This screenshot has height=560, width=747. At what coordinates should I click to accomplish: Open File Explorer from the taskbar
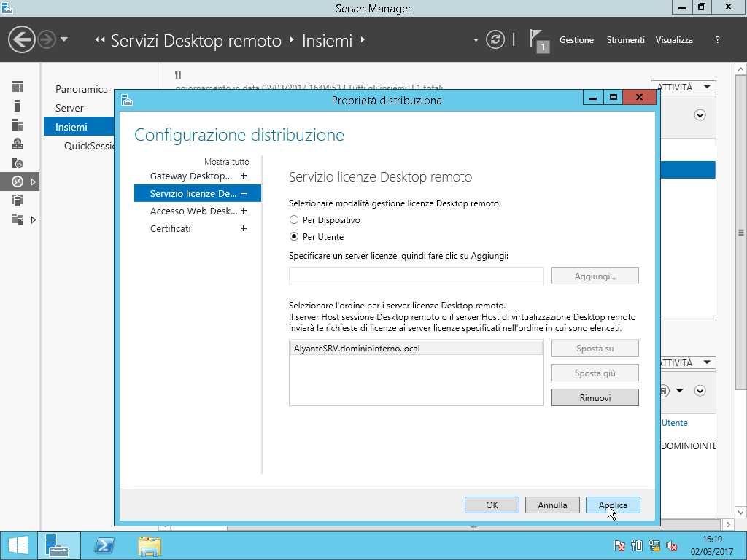pyautogui.click(x=150, y=545)
